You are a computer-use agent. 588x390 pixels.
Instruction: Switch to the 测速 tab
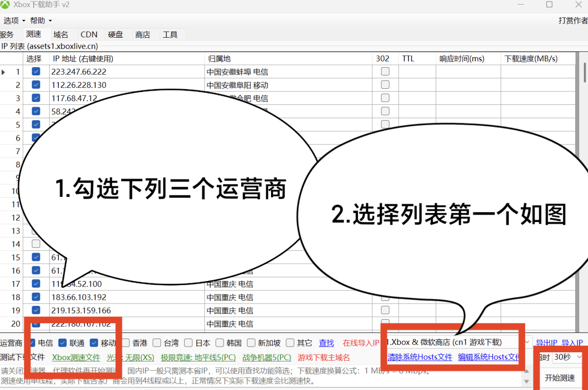[x=34, y=34]
